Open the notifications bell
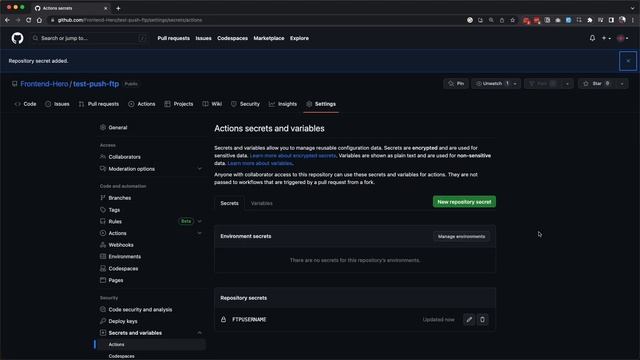Image resolution: width=640 pixels, height=360 pixels. [x=592, y=38]
